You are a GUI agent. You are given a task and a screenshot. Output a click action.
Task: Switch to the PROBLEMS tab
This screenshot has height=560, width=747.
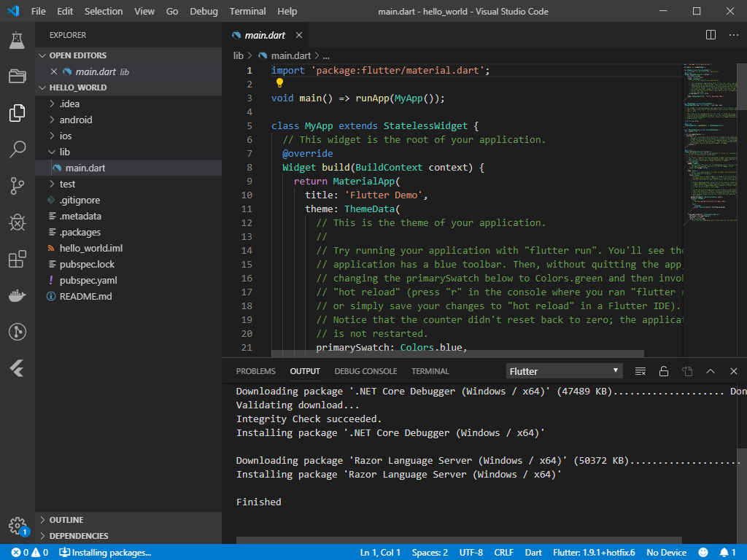[x=256, y=371]
